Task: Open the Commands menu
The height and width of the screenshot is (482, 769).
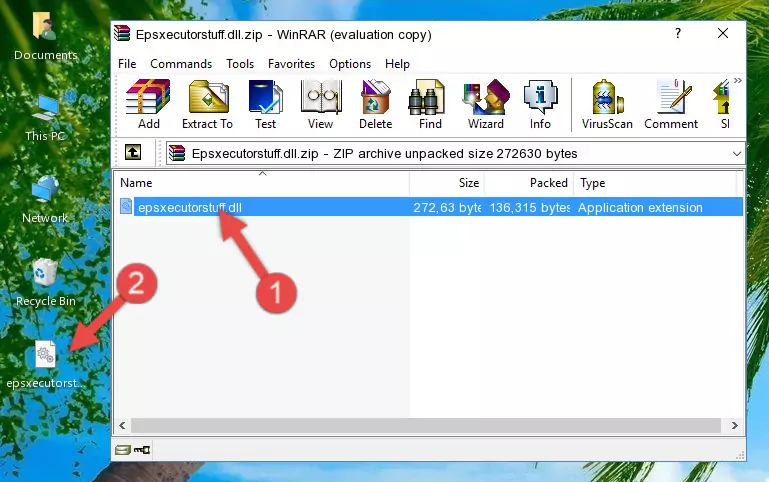Action: (181, 64)
